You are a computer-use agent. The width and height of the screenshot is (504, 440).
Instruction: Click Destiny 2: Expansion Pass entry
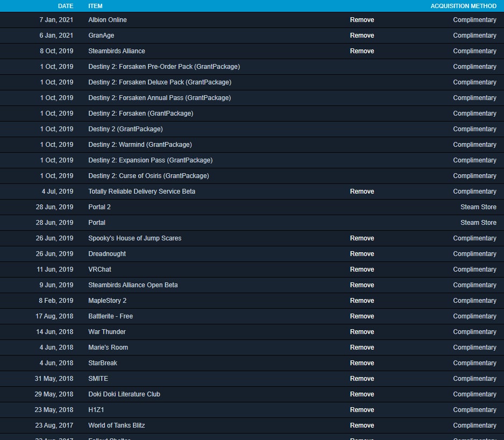click(151, 160)
